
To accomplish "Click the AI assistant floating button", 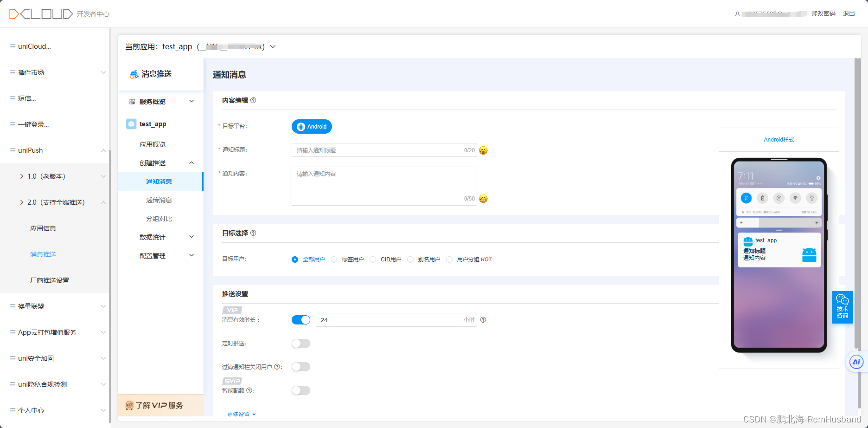I will click(855, 362).
